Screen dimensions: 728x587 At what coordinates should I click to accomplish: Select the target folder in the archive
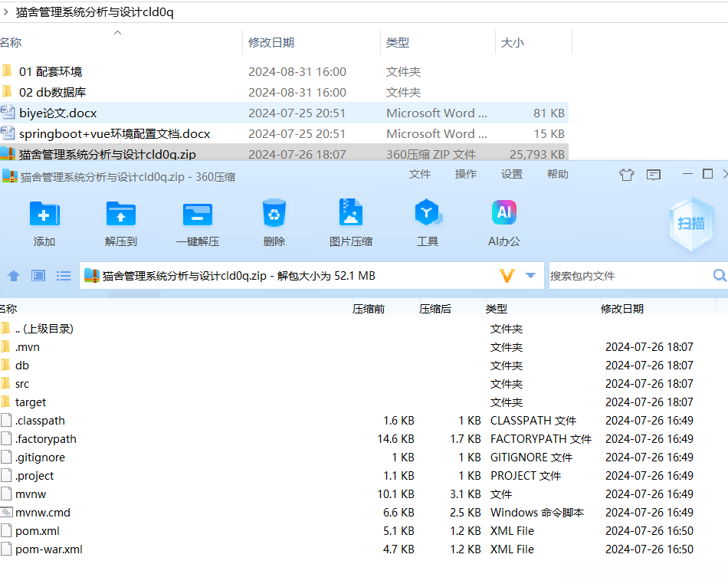point(364,402)
